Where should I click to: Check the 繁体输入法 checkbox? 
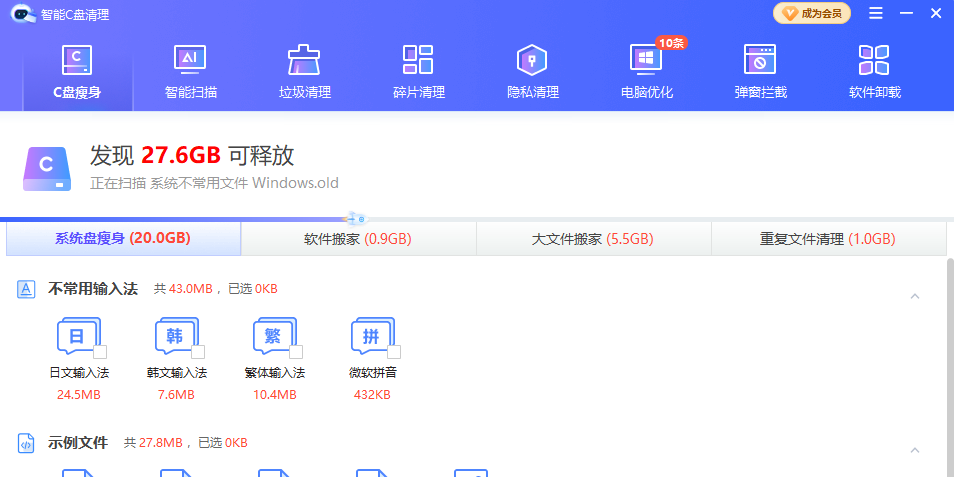coord(296,352)
